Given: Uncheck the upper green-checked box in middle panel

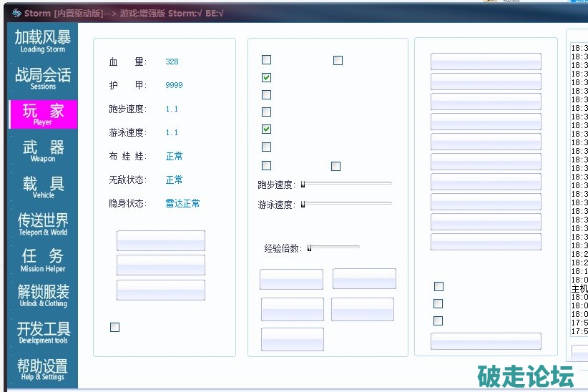Looking at the screenshot, I should (x=266, y=77).
